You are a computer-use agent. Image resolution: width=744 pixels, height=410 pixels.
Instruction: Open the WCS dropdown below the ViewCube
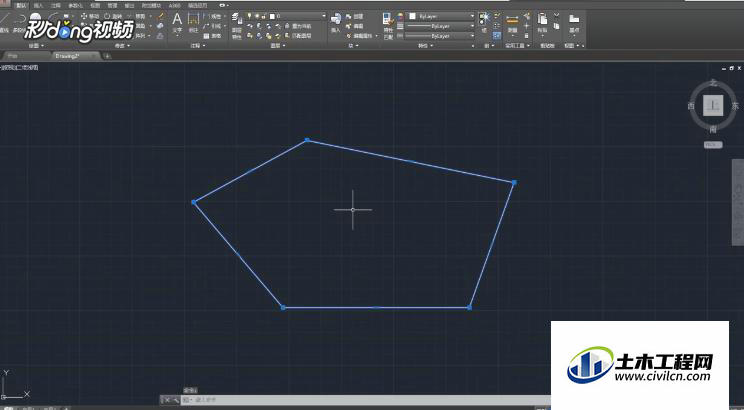pyautogui.click(x=713, y=145)
